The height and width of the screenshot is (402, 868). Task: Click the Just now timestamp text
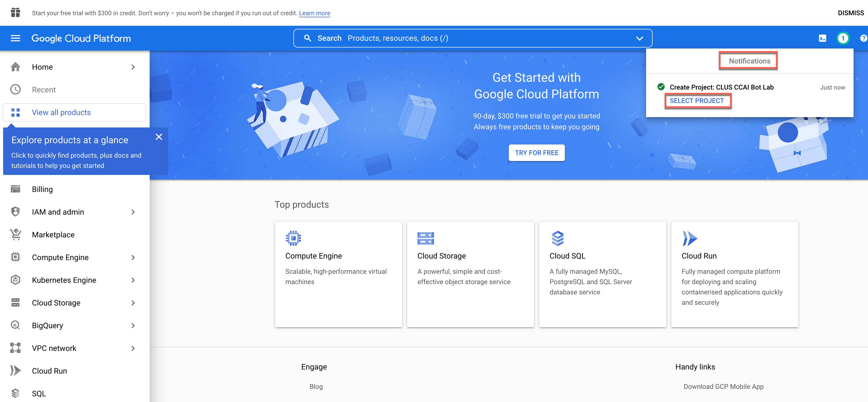832,87
